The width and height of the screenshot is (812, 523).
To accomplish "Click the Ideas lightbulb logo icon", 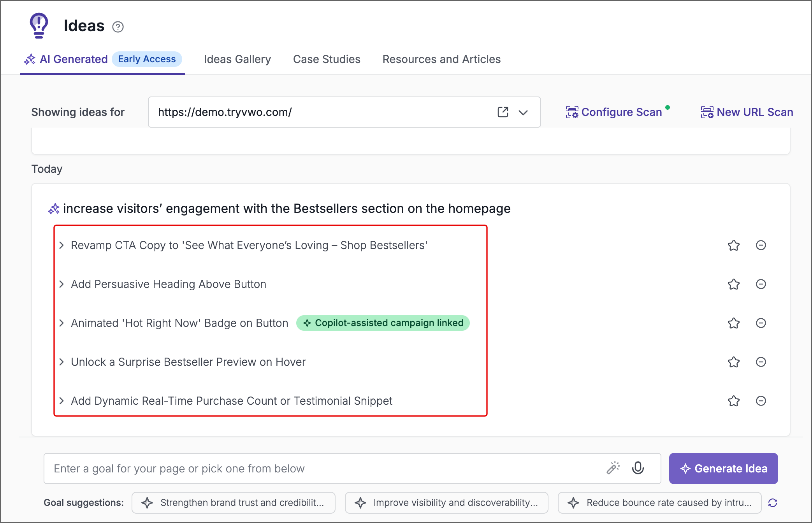I will tap(39, 26).
